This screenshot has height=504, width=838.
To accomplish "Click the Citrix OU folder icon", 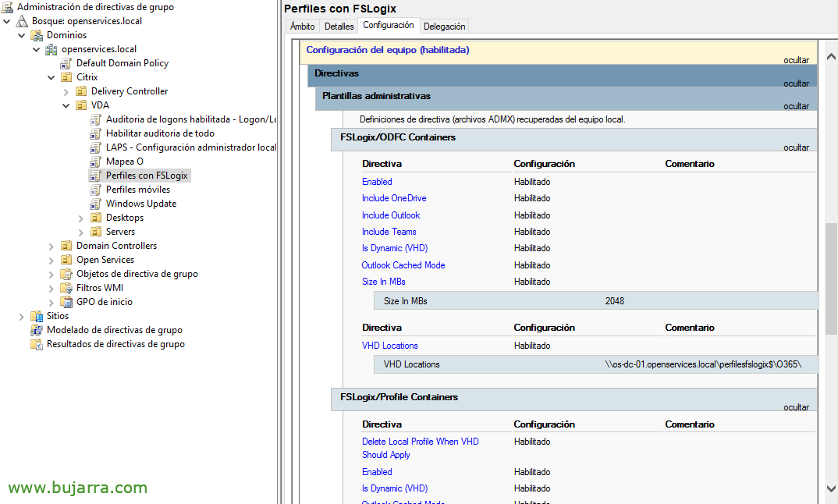I will 66,77.
